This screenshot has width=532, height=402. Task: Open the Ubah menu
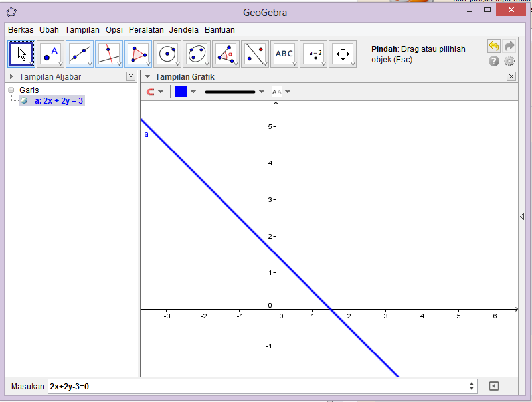(49, 30)
